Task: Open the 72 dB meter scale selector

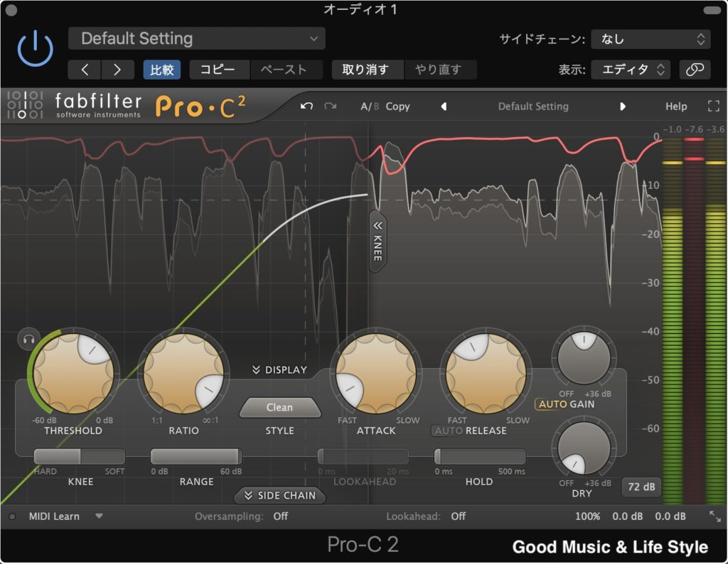Action: coord(641,487)
